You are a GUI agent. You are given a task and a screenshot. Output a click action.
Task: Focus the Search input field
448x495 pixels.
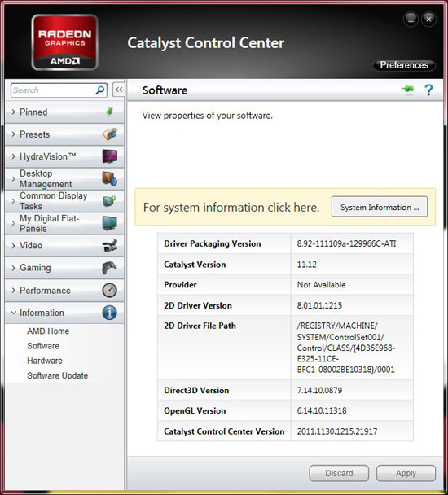click(x=52, y=90)
